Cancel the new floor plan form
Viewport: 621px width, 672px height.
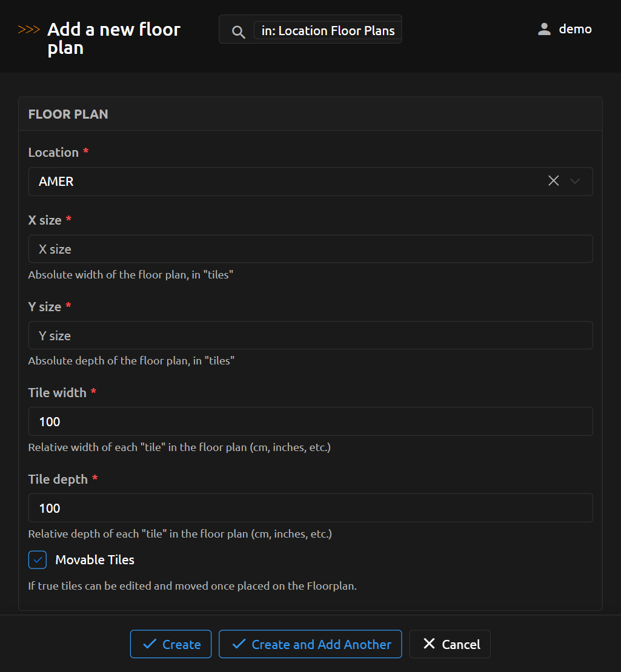pyautogui.click(x=450, y=644)
